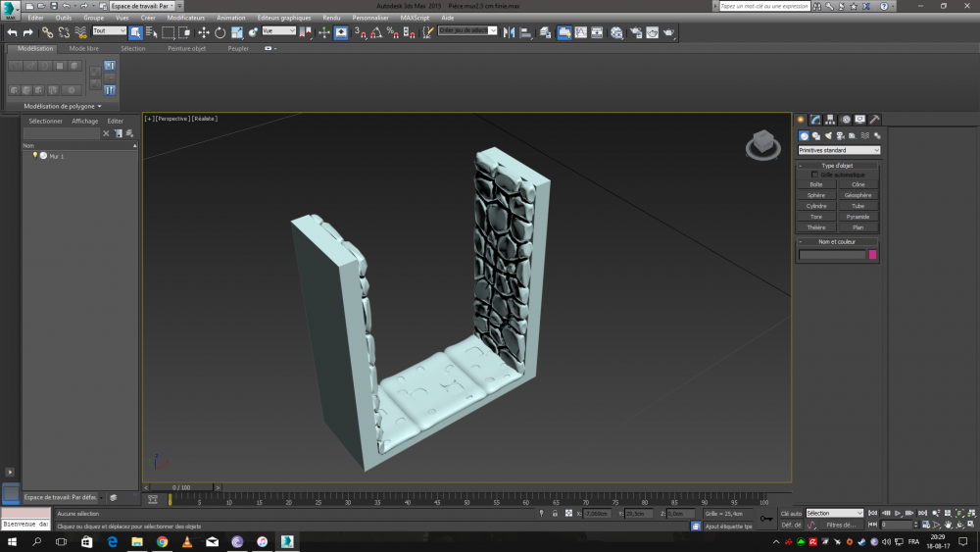Open the Tout selection filter dropdown
980x552 pixels.
pos(110,30)
